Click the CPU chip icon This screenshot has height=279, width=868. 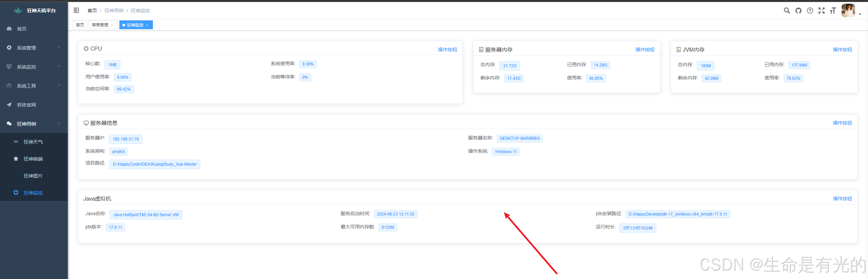click(86, 49)
